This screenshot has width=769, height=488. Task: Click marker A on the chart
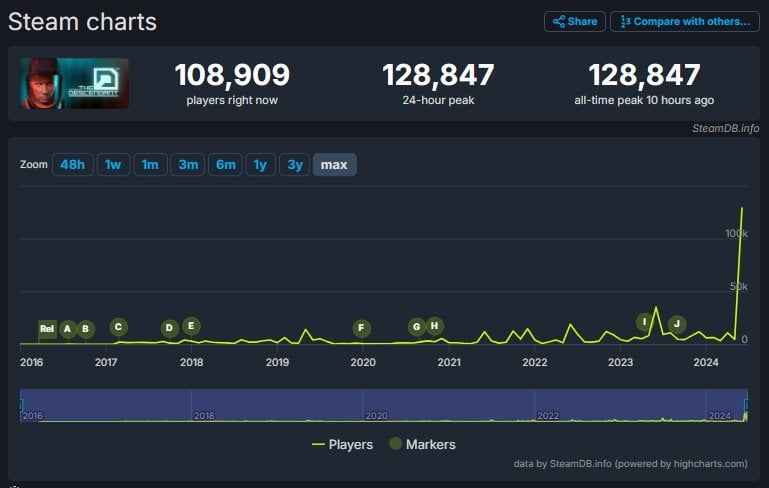(x=67, y=328)
